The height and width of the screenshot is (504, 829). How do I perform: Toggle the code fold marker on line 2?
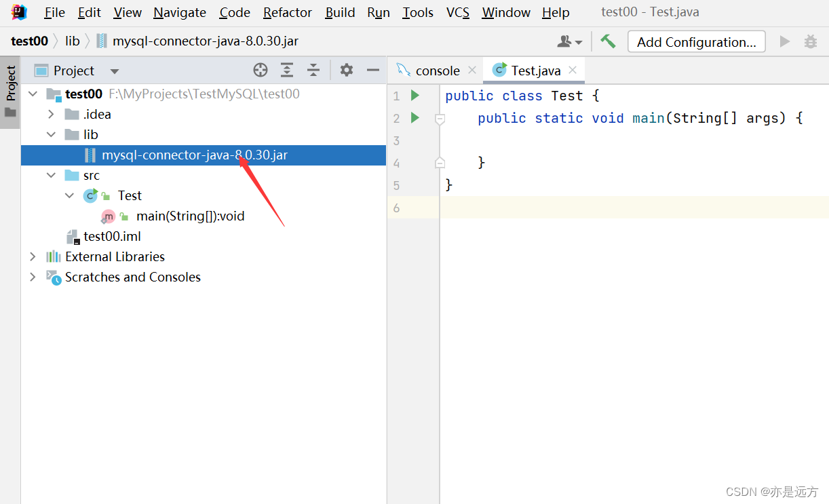[440, 119]
